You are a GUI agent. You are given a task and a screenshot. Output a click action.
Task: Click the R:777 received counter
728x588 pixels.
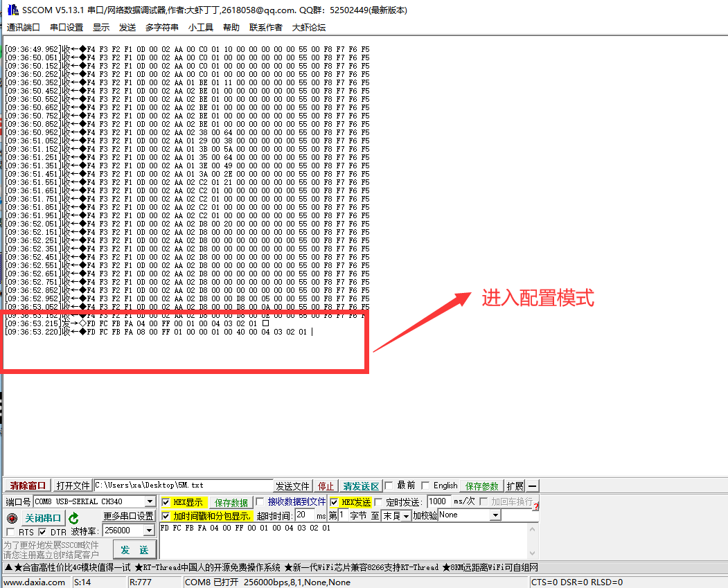(x=140, y=582)
